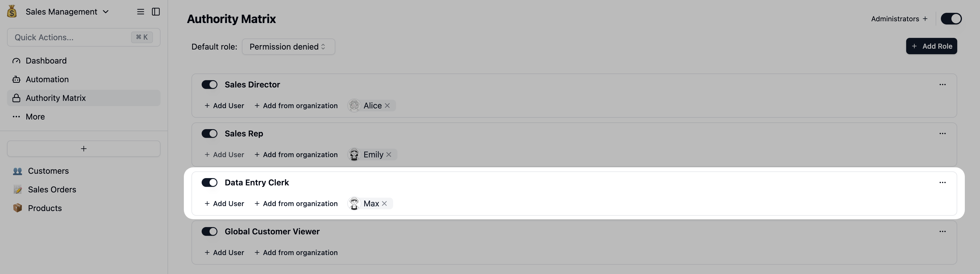
Task: Add from organization to Global Customer Viewer
Action: [x=296, y=253]
